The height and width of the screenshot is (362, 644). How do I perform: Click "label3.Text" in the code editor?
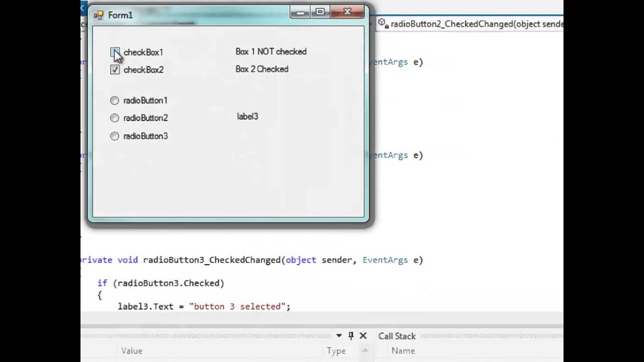click(145, 306)
